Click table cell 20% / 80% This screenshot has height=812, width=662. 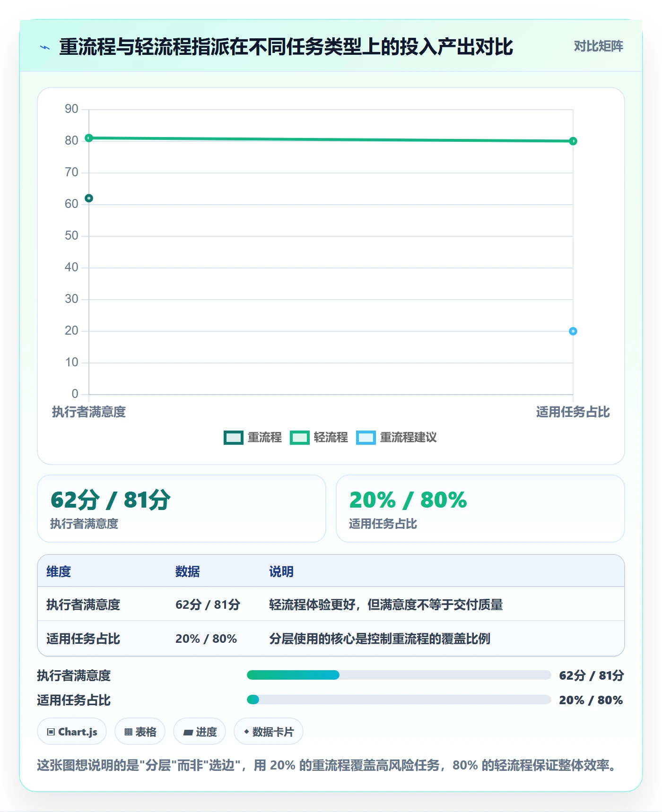click(x=206, y=639)
